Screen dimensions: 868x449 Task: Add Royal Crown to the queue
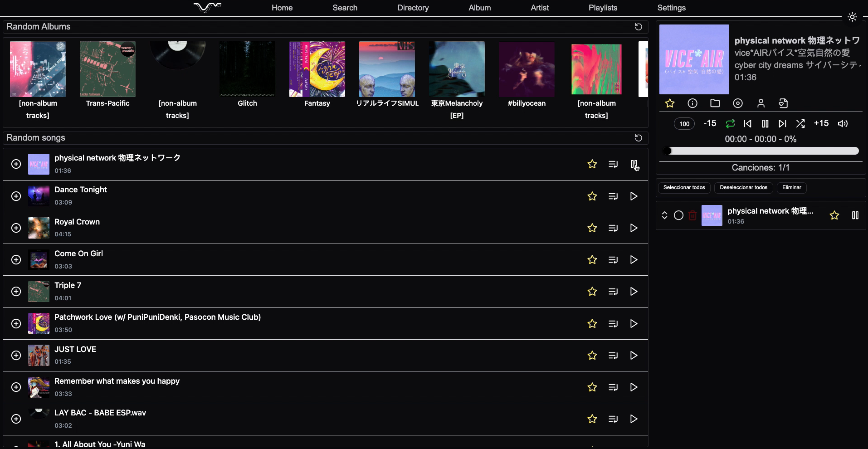click(613, 228)
